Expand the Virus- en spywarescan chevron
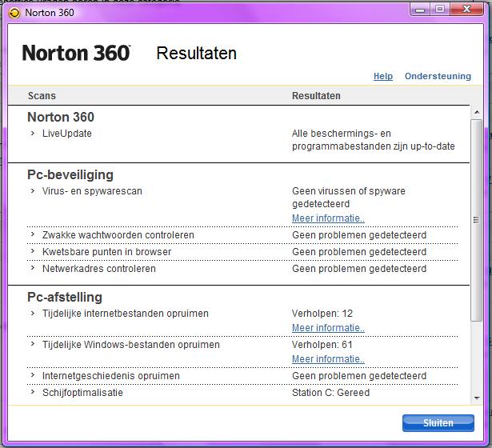Image resolution: width=492 pixels, height=448 pixels. tap(33, 190)
